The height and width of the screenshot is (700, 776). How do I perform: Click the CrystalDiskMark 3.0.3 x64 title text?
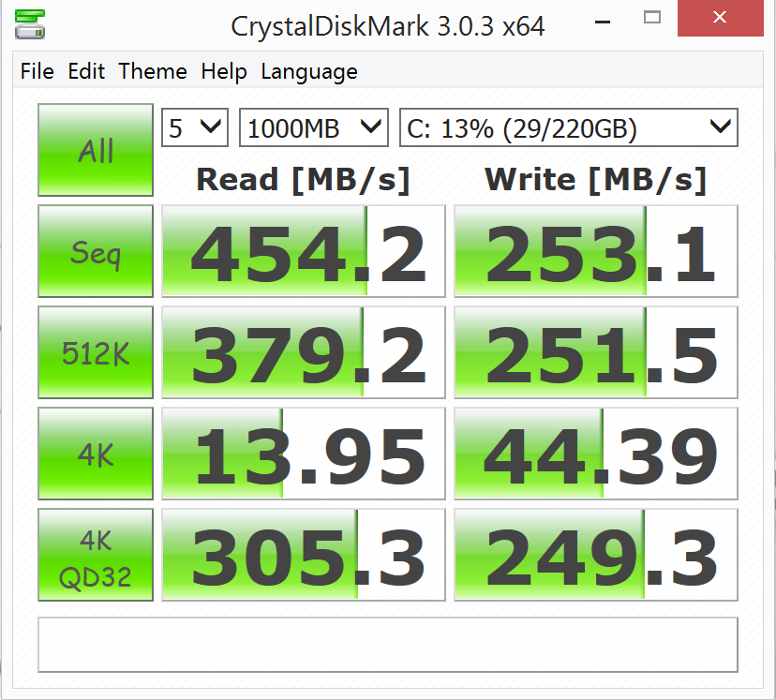click(x=387, y=26)
